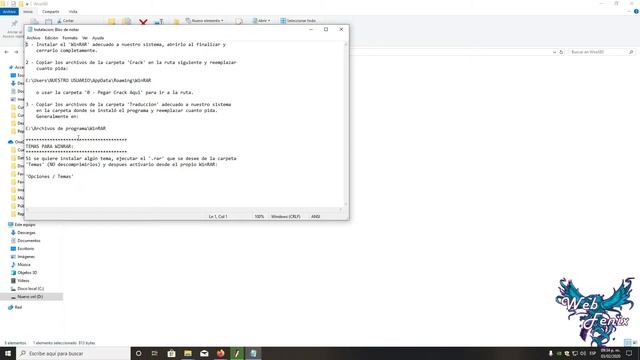Image resolution: width=640 pixels, height=360 pixels.
Task: Open Imágenes under Este equipo
Action: [23, 257]
